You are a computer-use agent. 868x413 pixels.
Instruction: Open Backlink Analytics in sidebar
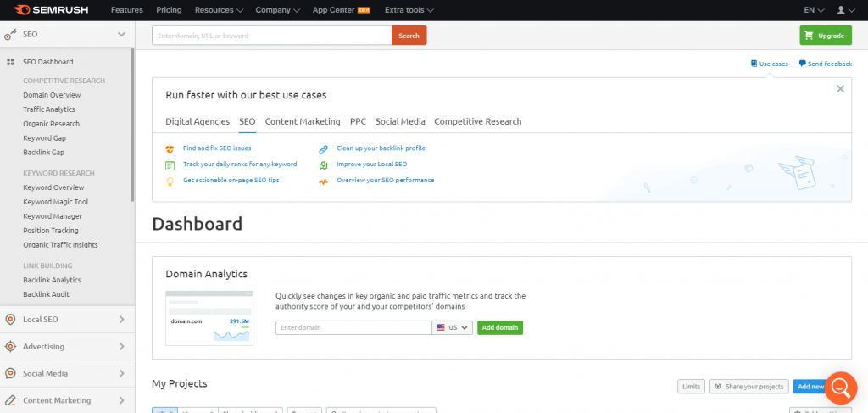pyautogui.click(x=52, y=280)
